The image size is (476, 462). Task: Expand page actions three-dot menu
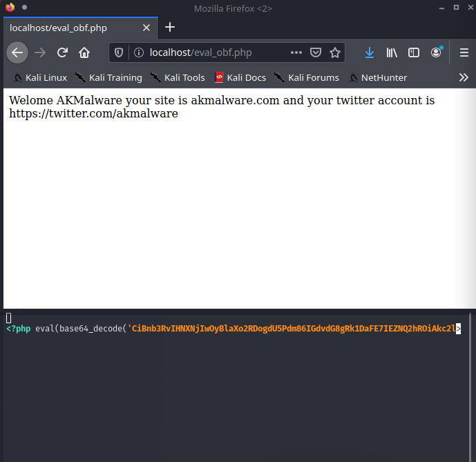coord(296,52)
